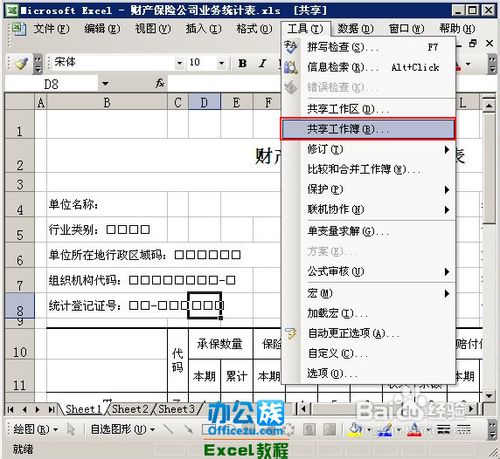
Task: Choose 自定义(C) menu item
Action: pyautogui.click(x=368, y=353)
